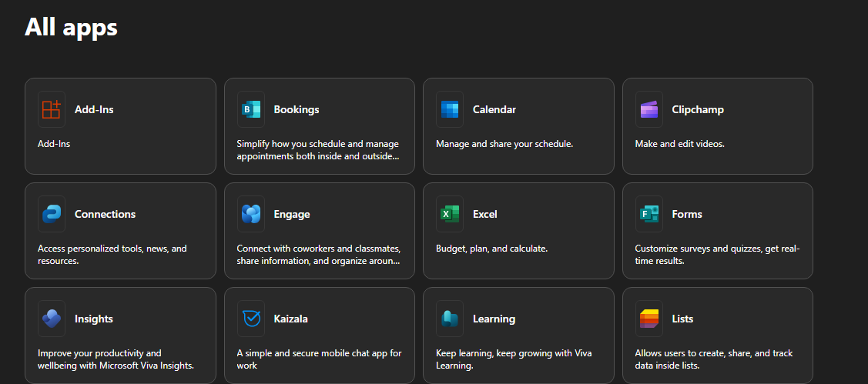Click the colorful Lists icon
The width and height of the screenshot is (868, 384).
point(648,319)
